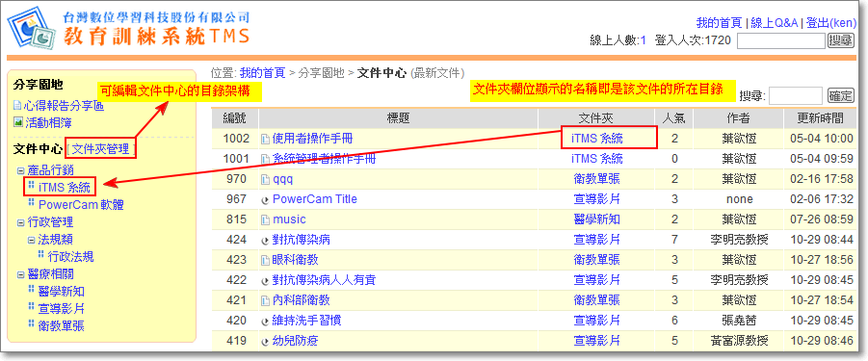
Task: Open 眼科衛教 document
Action: click(295, 260)
